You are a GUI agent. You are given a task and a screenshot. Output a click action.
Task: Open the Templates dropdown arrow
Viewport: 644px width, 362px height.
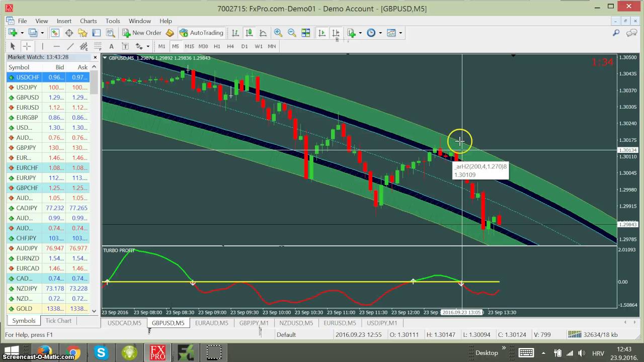400,33
